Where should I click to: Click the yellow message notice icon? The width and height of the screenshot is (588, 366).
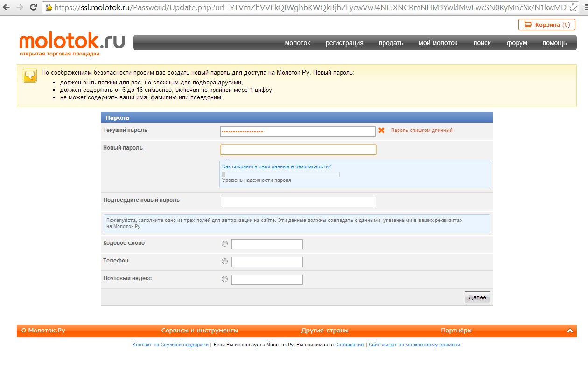30,76
